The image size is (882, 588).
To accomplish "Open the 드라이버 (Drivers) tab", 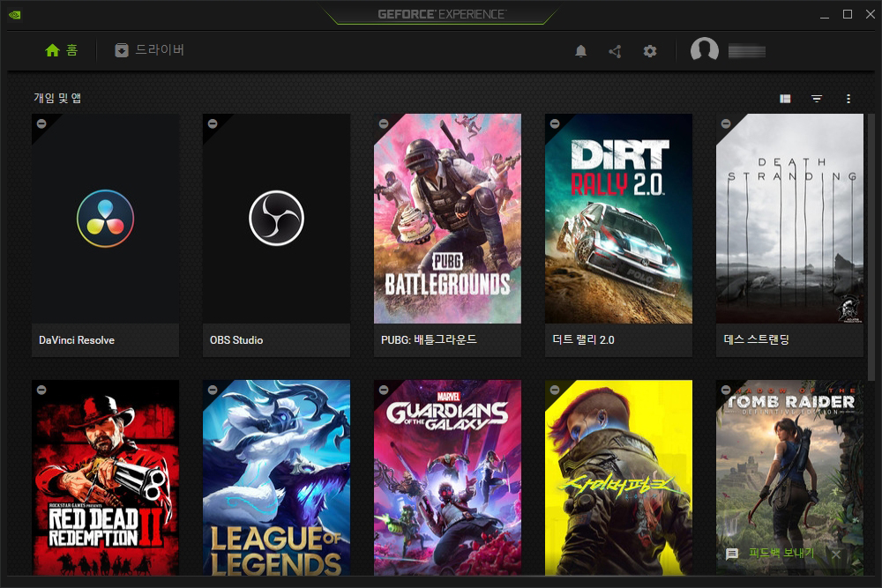I will click(150, 50).
